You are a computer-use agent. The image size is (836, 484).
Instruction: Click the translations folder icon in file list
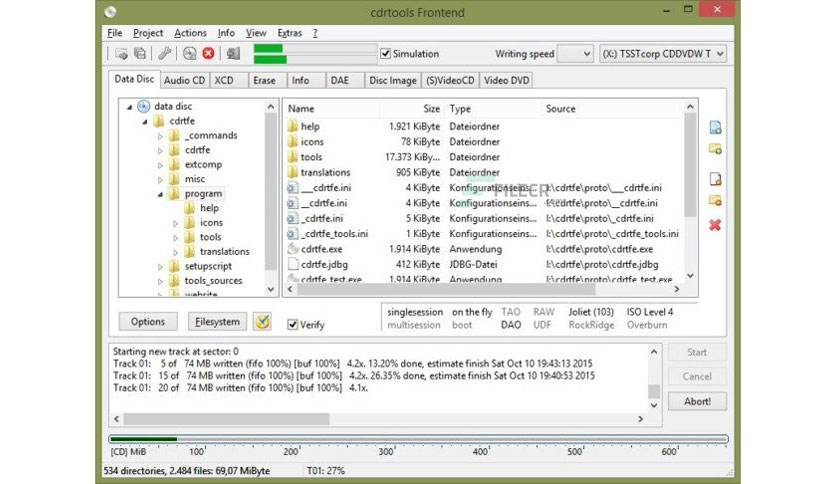[293, 172]
